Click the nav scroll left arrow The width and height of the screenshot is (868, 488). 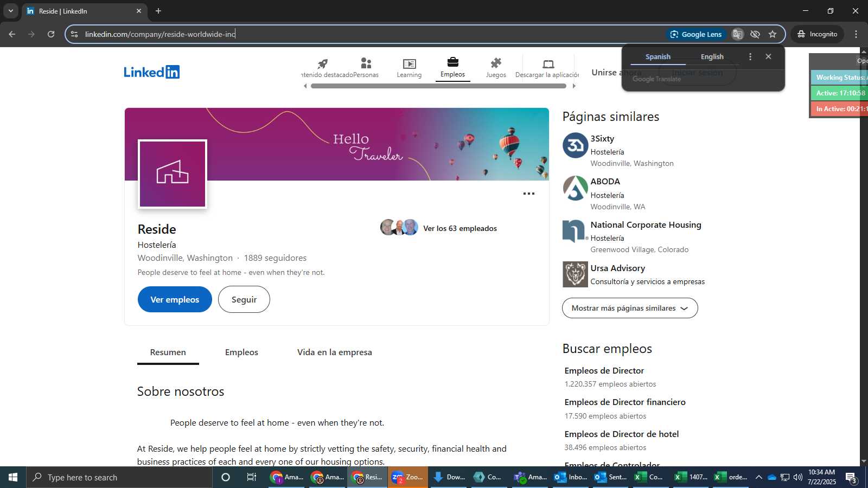(305, 86)
